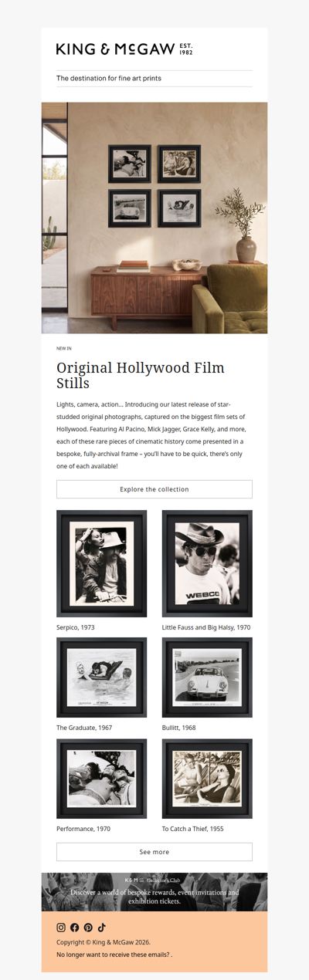Click the Little Fauss and Big Halsy, 1970 caption
Image resolution: width=309 pixels, height=980 pixels.
pos(206,627)
